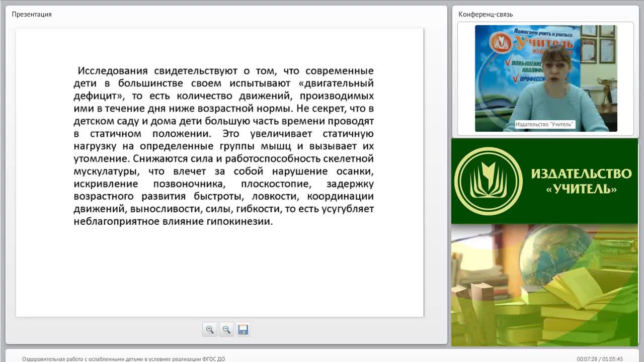Click the globe and books picture
644x362 pixels.
point(544,285)
